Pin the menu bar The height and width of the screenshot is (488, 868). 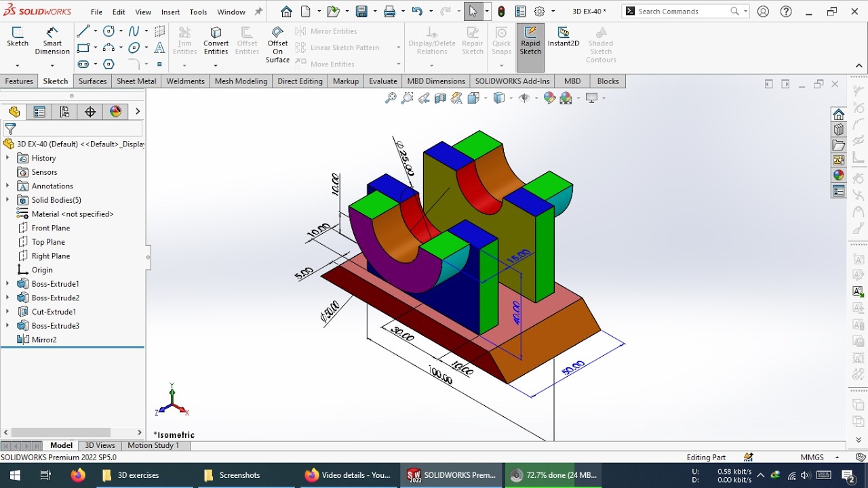tap(258, 12)
